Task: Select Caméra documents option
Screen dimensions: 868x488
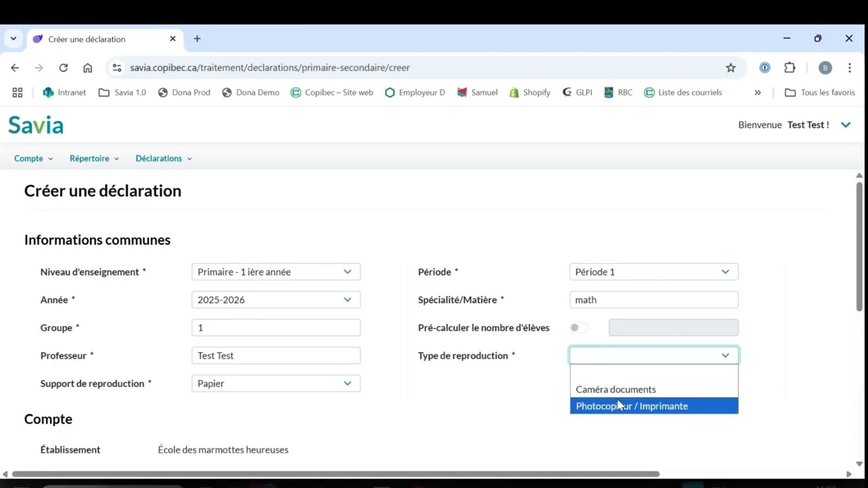Action: point(654,389)
